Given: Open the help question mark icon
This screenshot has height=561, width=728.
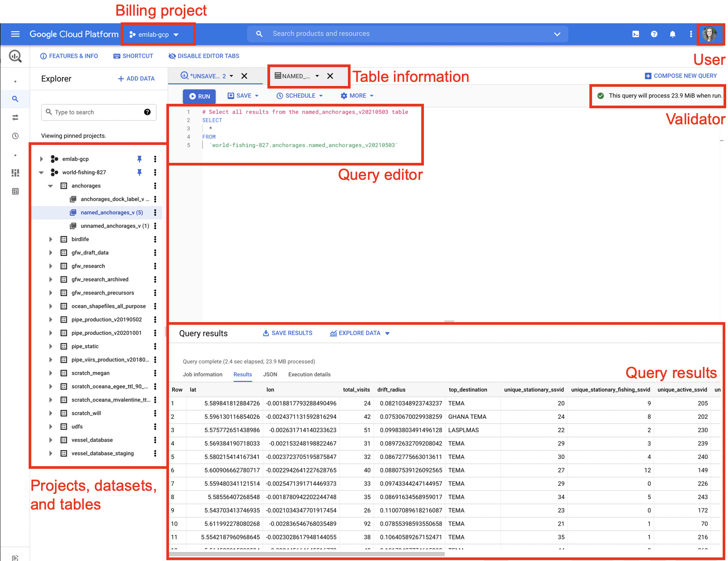Looking at the screenshot, I should tap(654, 34).
